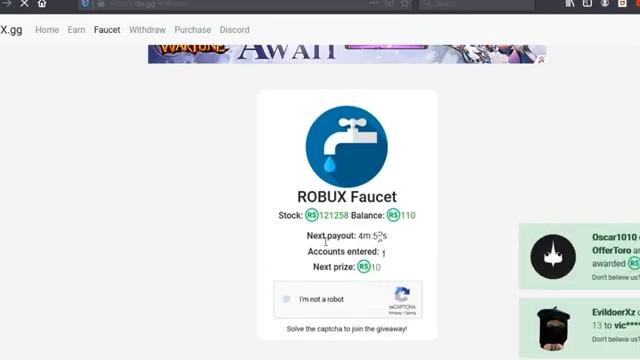Click the Balance Robux coin icon
The height and width of the screenshot is (360, 640).
point(393,215)
